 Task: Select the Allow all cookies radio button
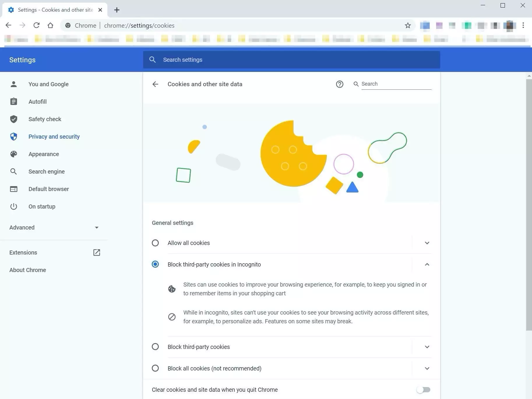tap(155, 243)
